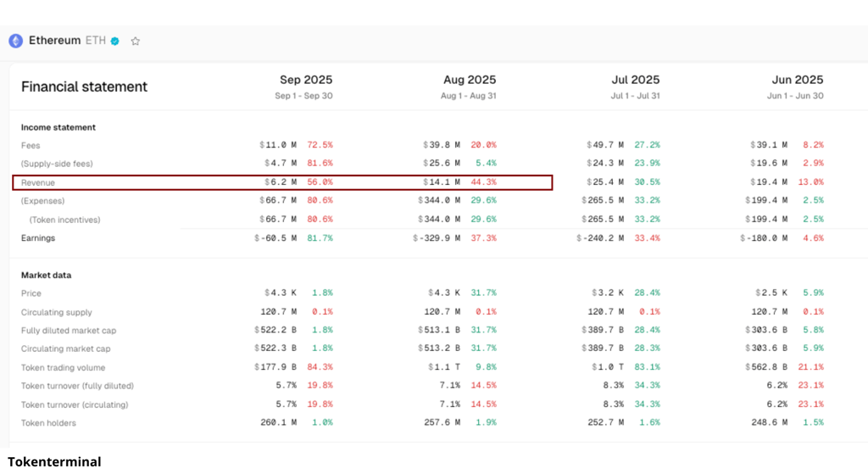Click Token turnover (fully diluted) label
The height and width of the screenshot is (474, 868).
[77, 386]
